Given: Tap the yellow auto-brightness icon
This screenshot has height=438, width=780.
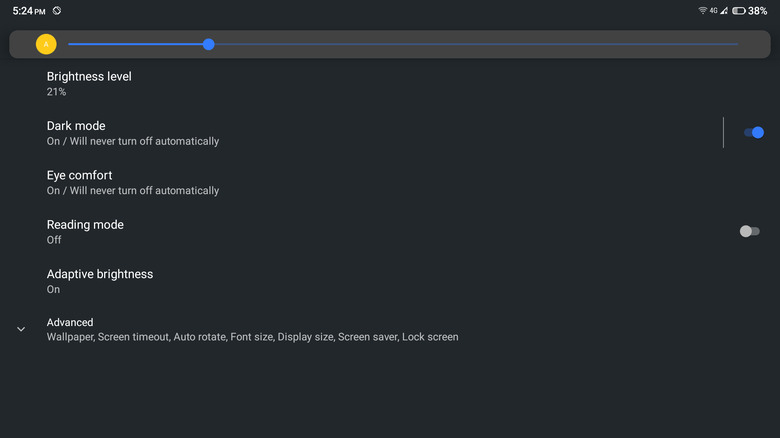Looking at the screenshot, I should [46, 44].
